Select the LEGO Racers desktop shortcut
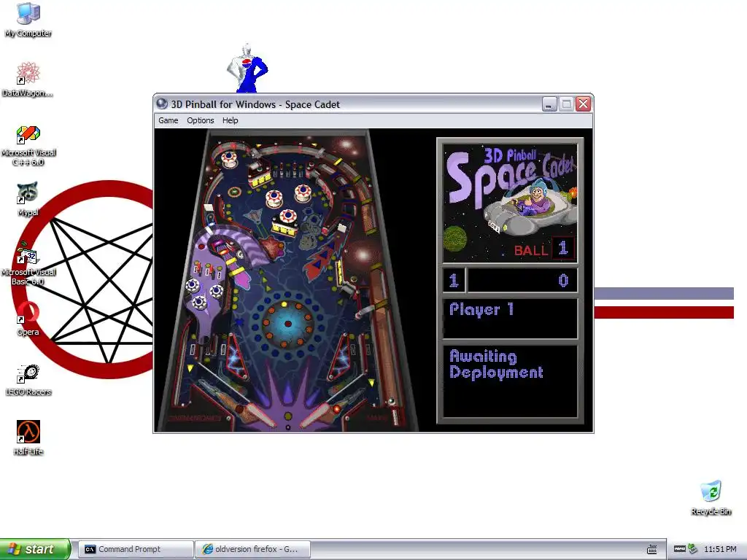 (28, 379)
